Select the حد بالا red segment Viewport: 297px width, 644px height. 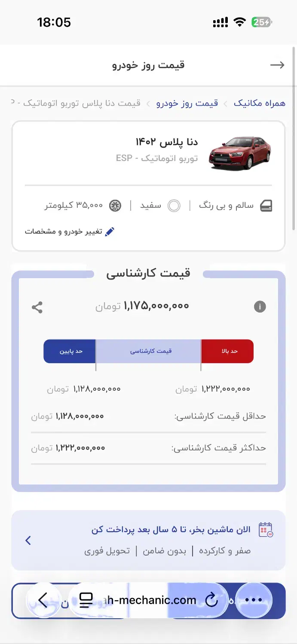coord(227,351)
